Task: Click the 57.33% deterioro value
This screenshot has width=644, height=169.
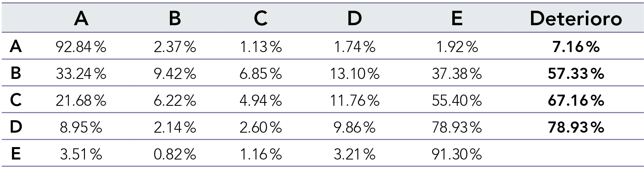Action: click(576, 74)
